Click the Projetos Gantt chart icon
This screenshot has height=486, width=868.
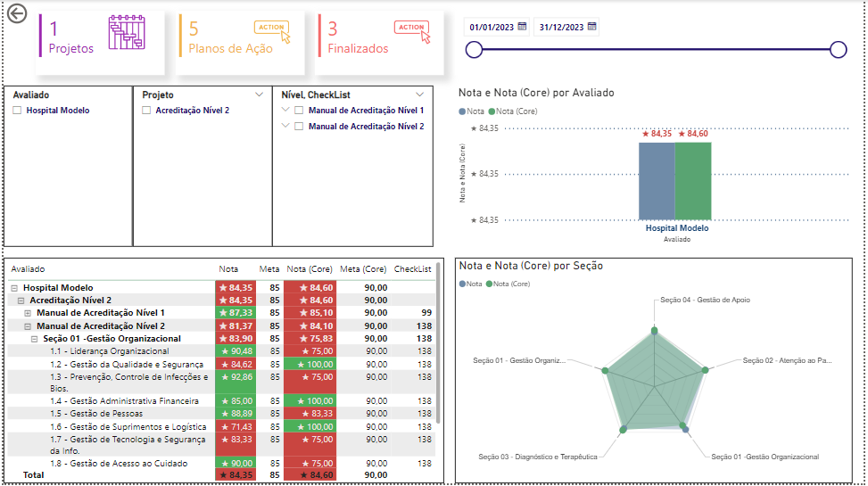click(x=126, y=34)
